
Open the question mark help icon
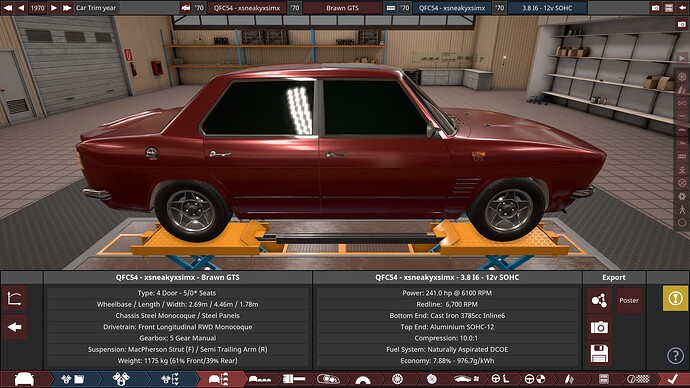tap(675, 355)
